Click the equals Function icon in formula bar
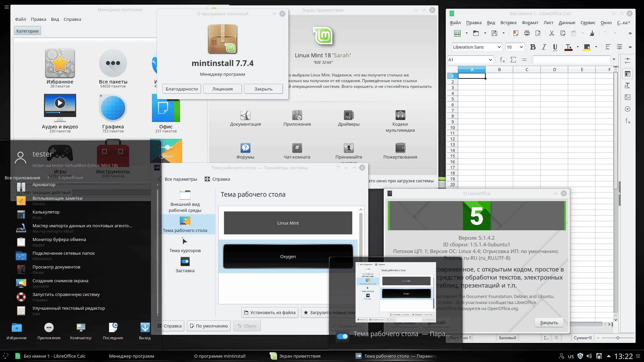Viewport: 644px width, 362px height. [524, 60]
